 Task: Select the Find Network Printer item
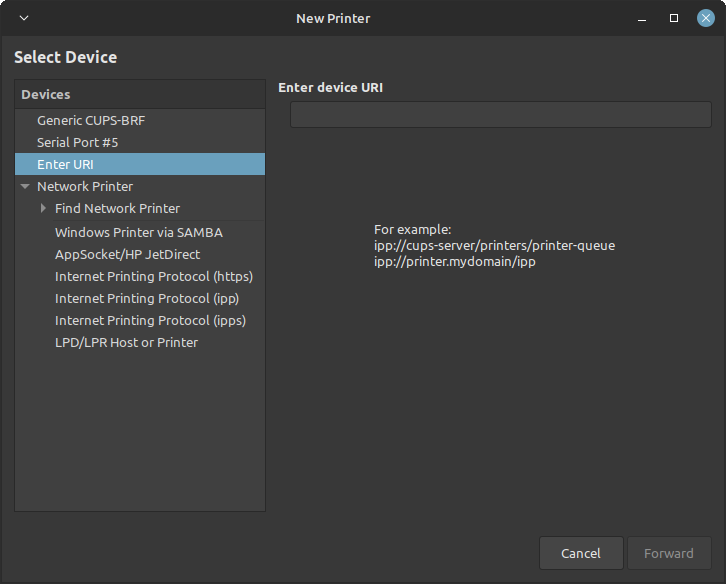117,209
